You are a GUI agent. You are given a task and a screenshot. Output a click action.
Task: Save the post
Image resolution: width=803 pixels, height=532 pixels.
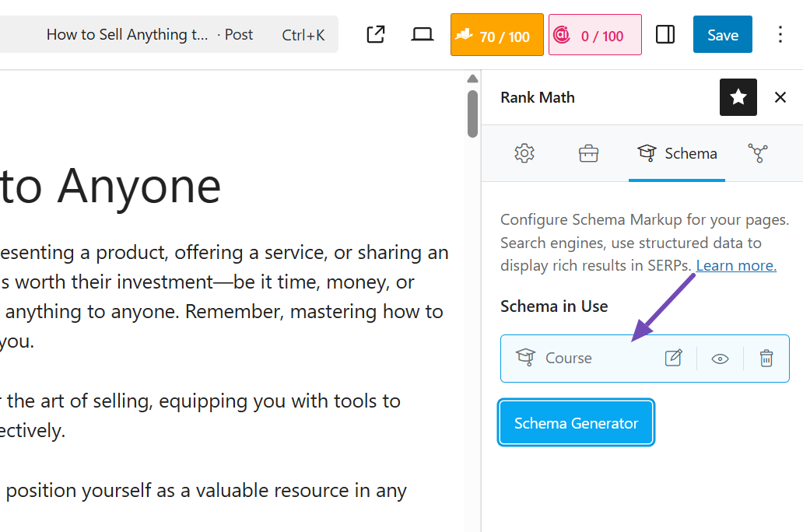pyautogui.click(x=722, y=35)
